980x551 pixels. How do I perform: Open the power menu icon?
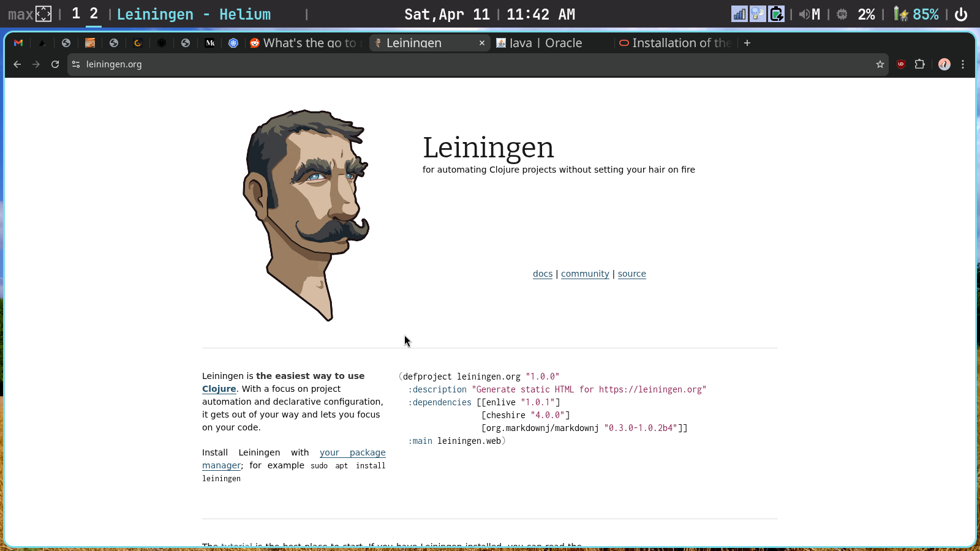(x=962, y=14)
